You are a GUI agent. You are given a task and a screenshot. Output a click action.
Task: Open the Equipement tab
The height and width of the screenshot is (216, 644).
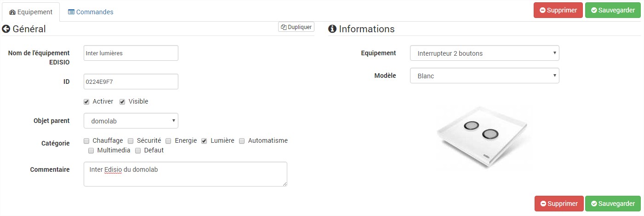coord(31,12)
